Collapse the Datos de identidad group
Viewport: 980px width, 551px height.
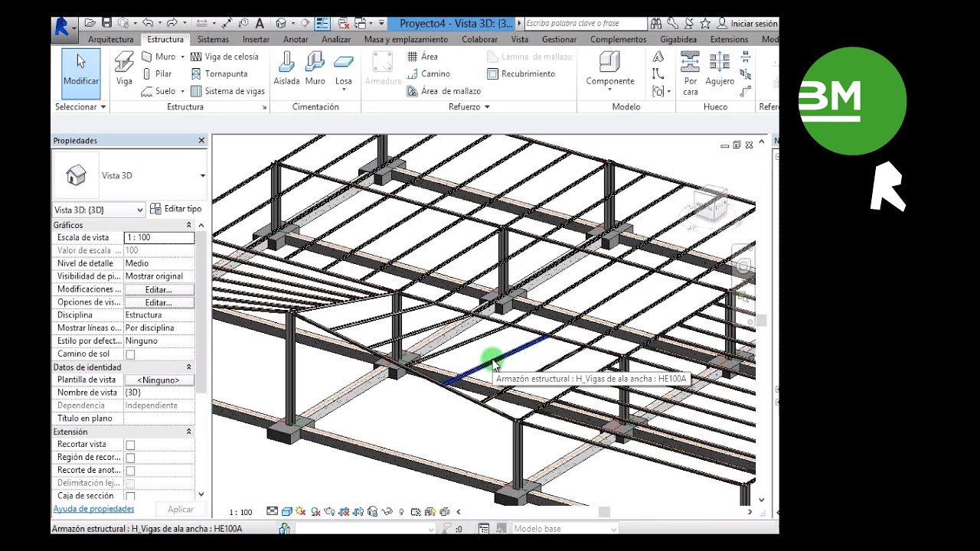188,367
